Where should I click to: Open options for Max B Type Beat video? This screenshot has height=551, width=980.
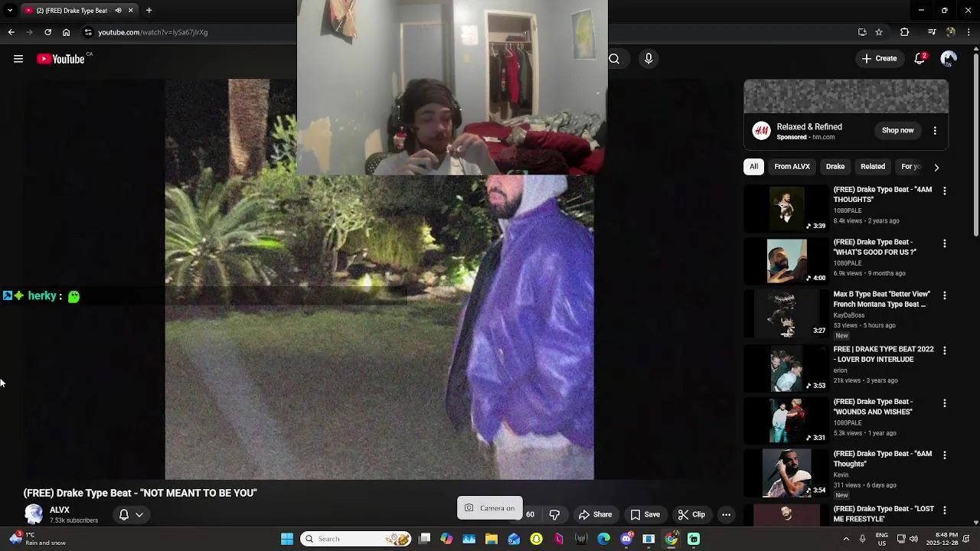(944, 295)
